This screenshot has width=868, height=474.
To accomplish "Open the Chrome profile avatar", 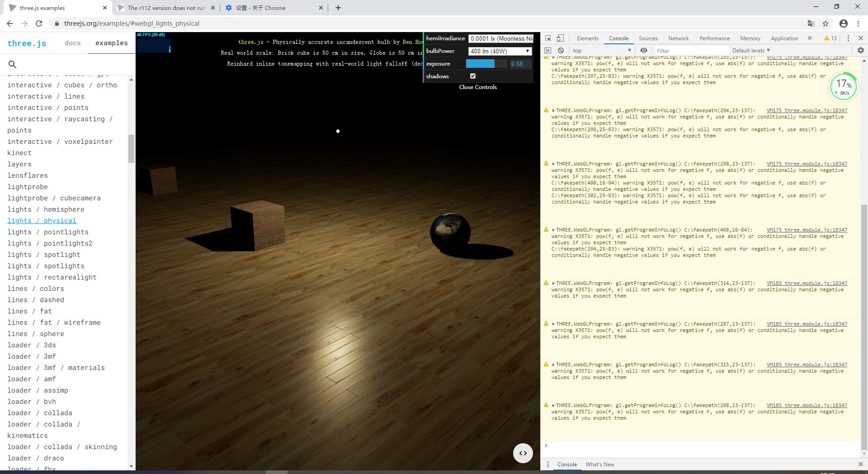I will tap(843, 24).
